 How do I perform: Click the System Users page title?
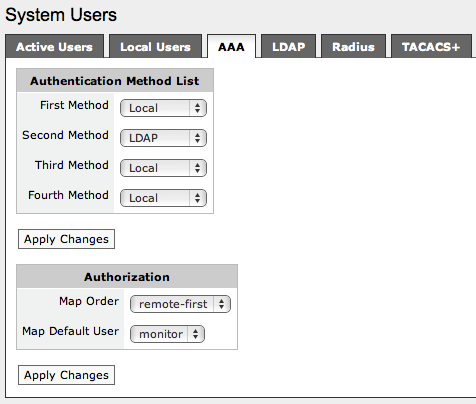[x=61, y=15]
